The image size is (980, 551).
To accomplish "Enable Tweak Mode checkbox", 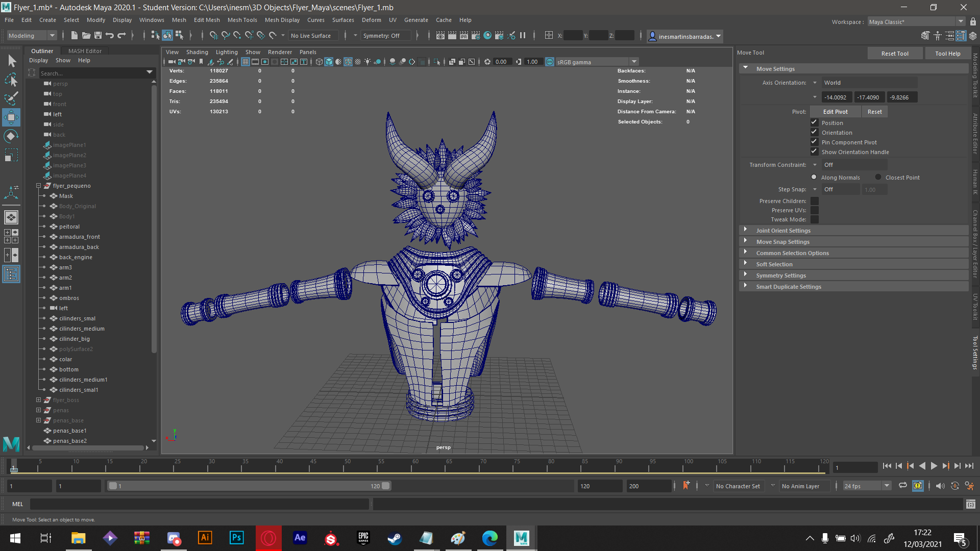I will pos(815,219).
